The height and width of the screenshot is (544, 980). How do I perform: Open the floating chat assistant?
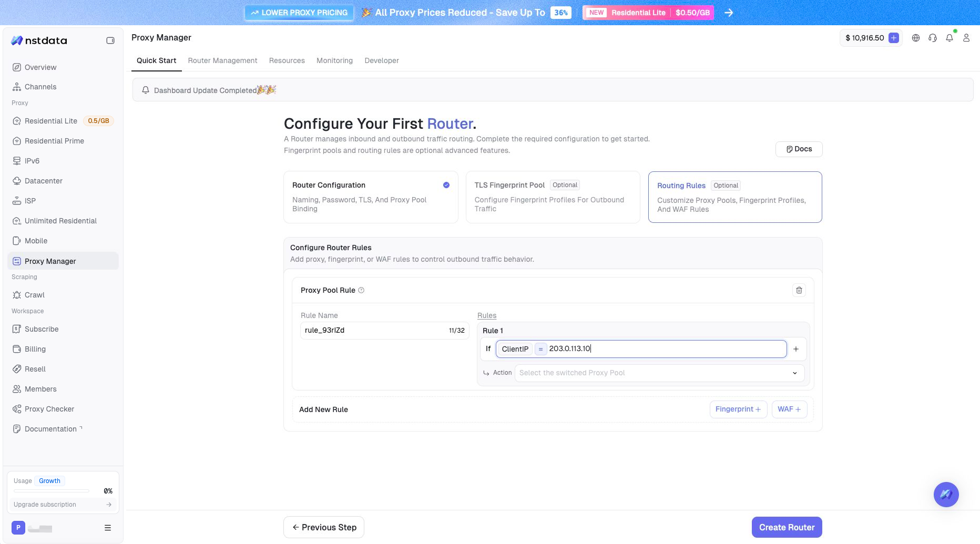946,495
